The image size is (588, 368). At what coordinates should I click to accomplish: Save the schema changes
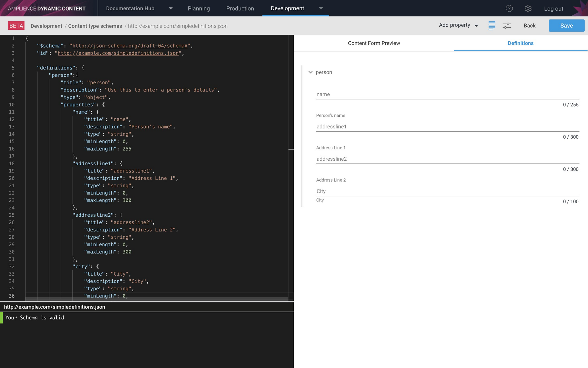click(x=566, y=25)
